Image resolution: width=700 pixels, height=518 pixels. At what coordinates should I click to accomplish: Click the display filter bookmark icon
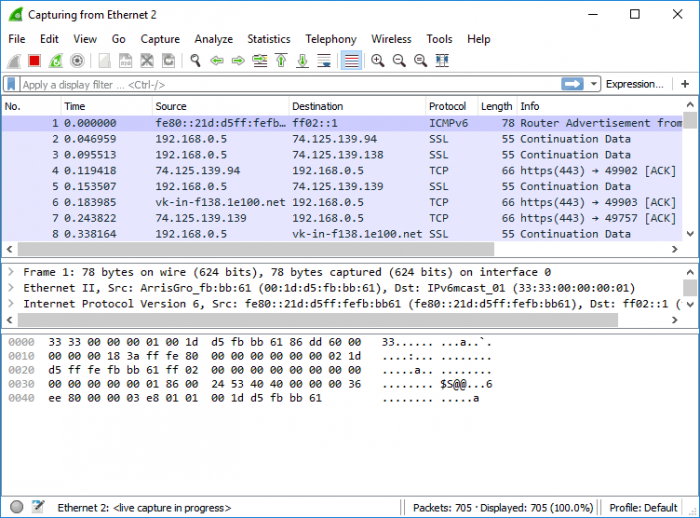[11, 84]
